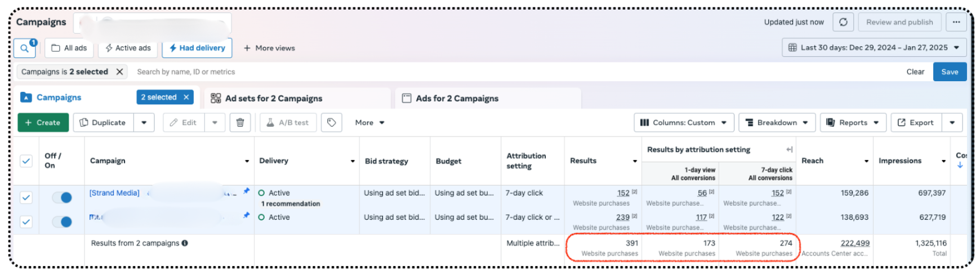Click the calendar icon in date range

tap(792, 47)
